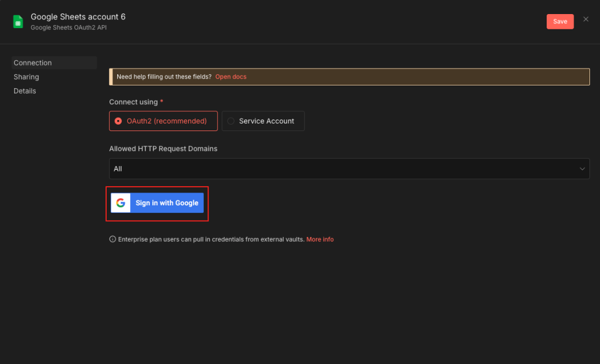Click the Sign in with Google button
600x364 pixels.
[x=166, y=203]
